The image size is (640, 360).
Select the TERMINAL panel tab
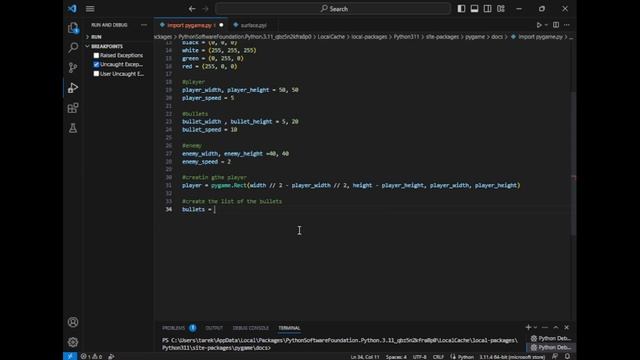point(289,328)
